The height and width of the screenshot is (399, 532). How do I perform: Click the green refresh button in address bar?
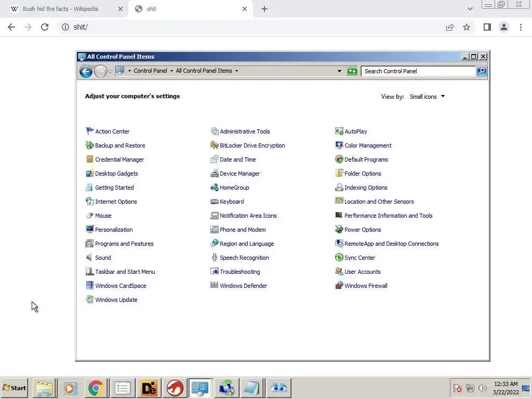tap(352, 71)
